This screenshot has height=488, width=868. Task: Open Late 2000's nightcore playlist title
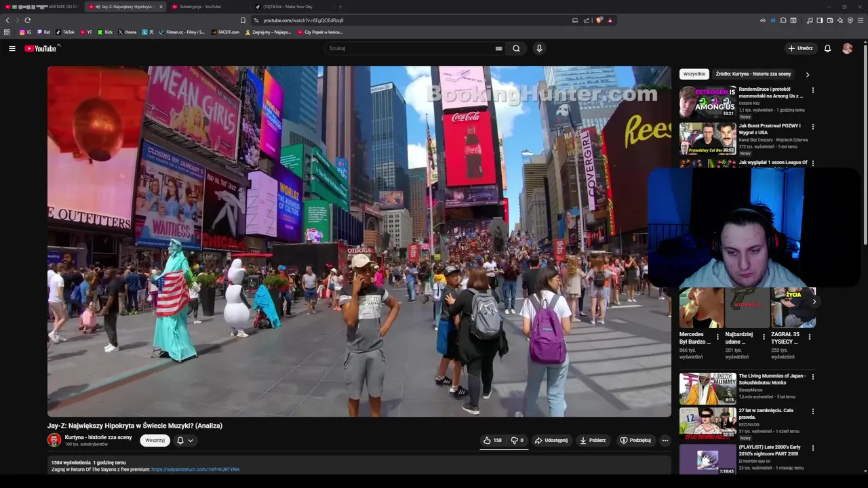pos(770,450)
